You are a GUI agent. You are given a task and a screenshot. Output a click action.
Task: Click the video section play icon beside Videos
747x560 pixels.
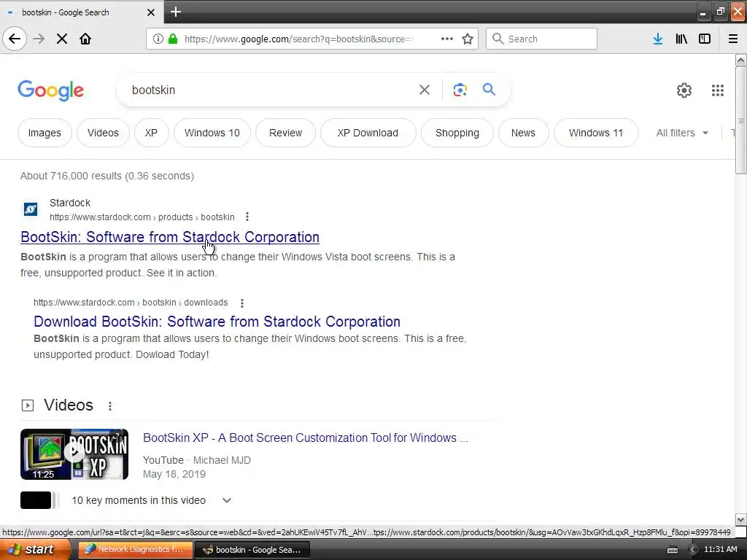[x=28, y=405]
